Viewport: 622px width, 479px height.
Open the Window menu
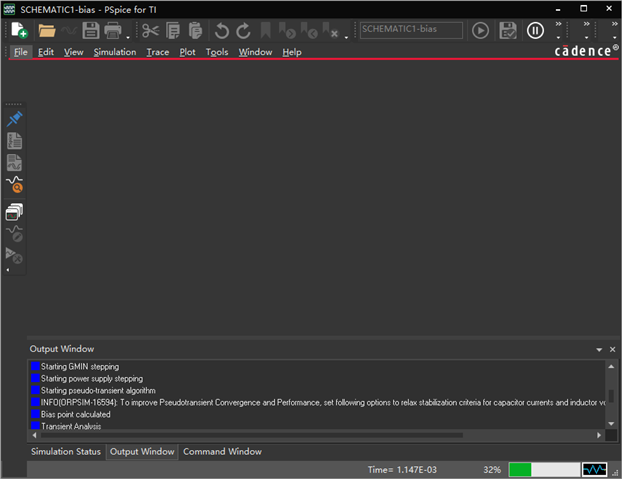pos(255,52)
